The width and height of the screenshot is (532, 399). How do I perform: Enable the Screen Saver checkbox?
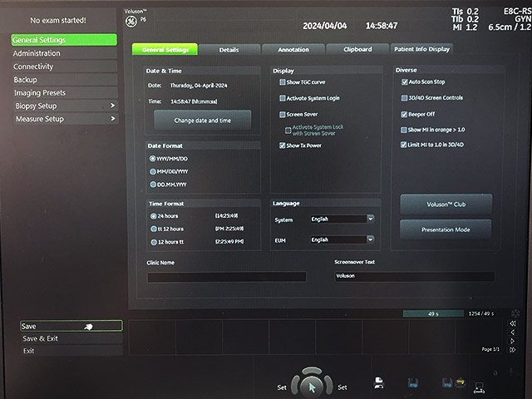click(x=283, y=115)
